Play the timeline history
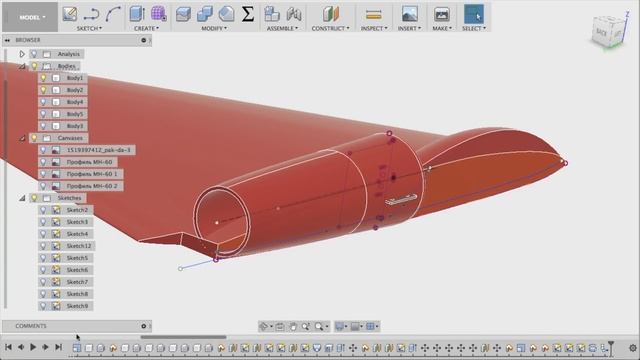Viewport: 640px width, 360px height. point(33,347)
